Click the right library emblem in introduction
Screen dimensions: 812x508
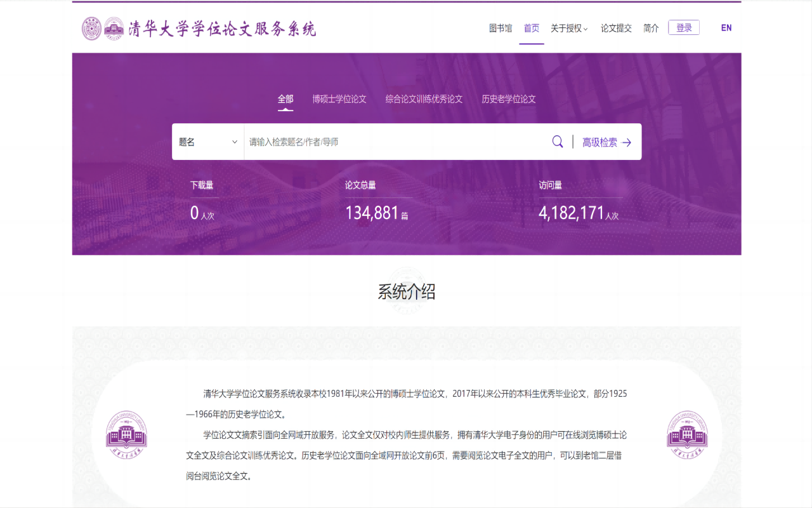point(687,435)
